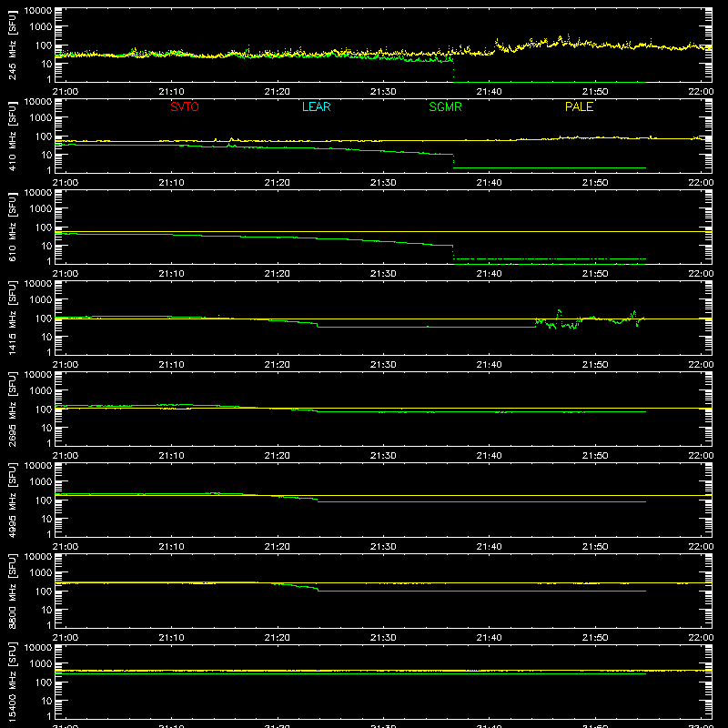728x728 pixels.
Task: Click the 245 MHz [SFU] axis title
Action: [12, 45]
